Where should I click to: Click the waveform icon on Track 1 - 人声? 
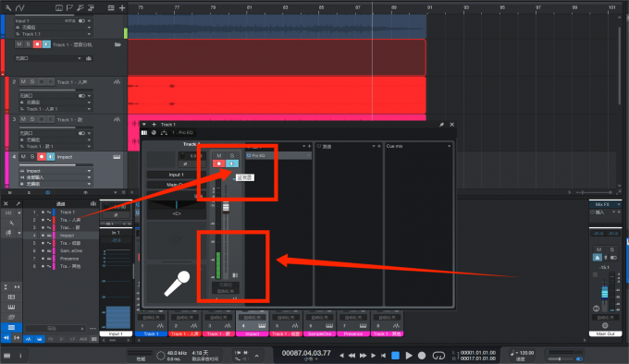point(117,81)
